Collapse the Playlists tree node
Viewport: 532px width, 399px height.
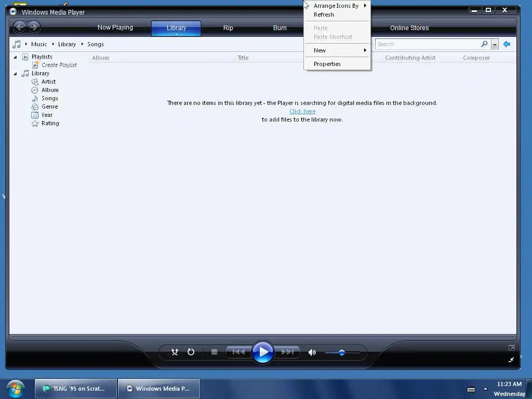pyautogui.click(x=15, y=57)
